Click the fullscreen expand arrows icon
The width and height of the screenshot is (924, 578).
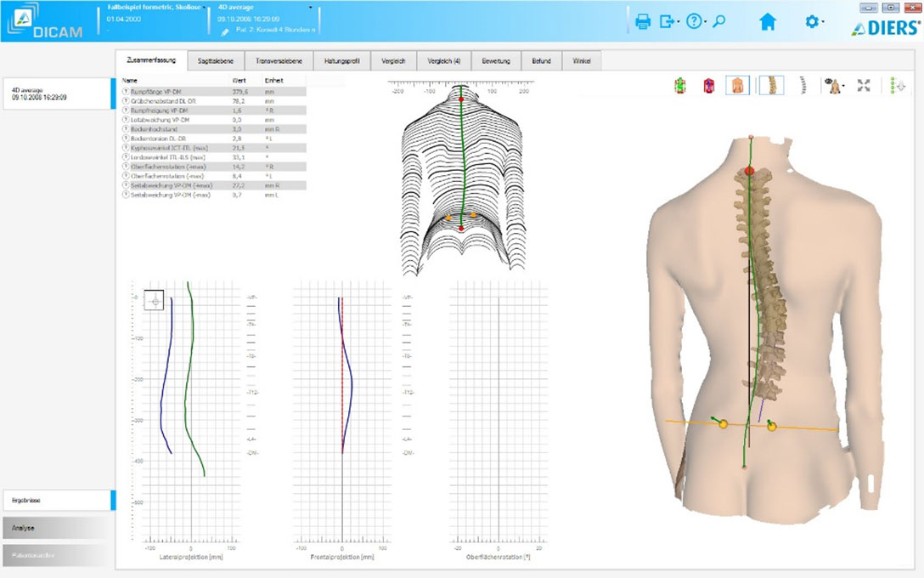coord(864,86)
